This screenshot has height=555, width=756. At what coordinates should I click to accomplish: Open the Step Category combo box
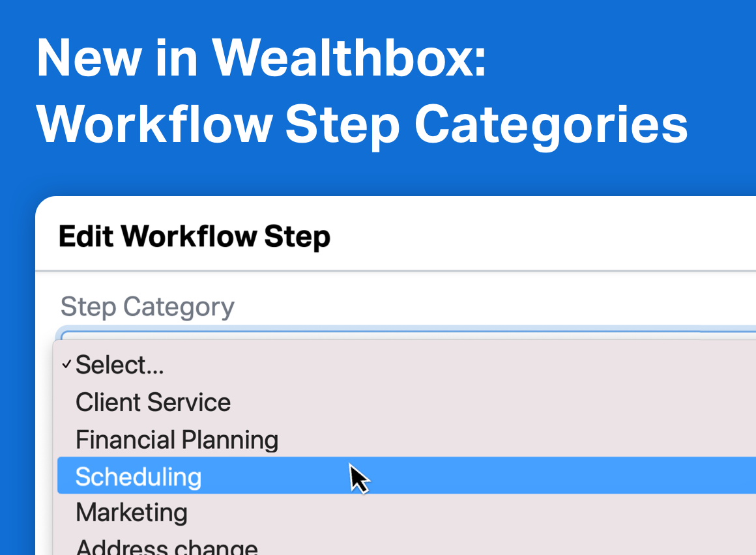[x=407, y=334]
